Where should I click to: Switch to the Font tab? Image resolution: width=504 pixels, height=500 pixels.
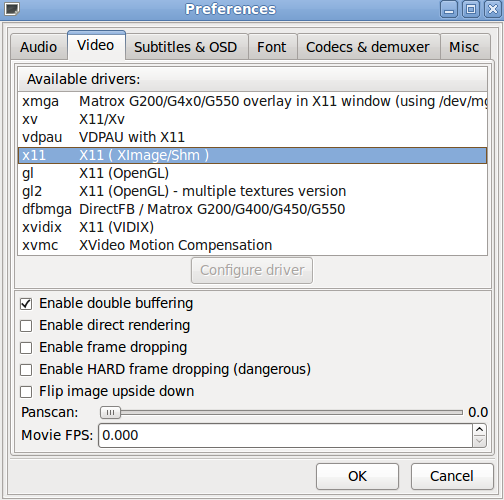[x=272, y=47]
